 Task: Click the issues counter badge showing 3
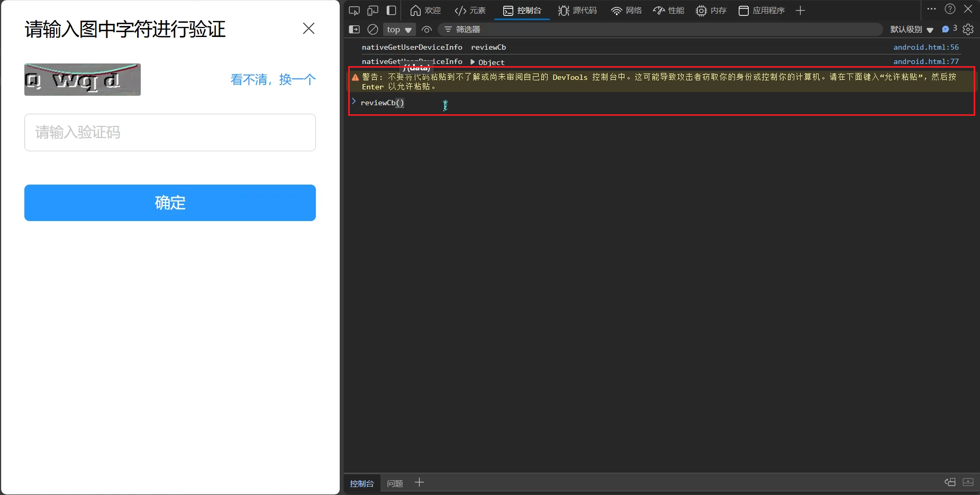(x=949, y=29)
